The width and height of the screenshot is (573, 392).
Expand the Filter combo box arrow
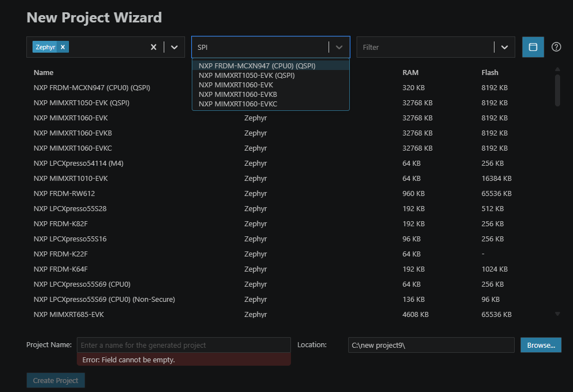504,47
